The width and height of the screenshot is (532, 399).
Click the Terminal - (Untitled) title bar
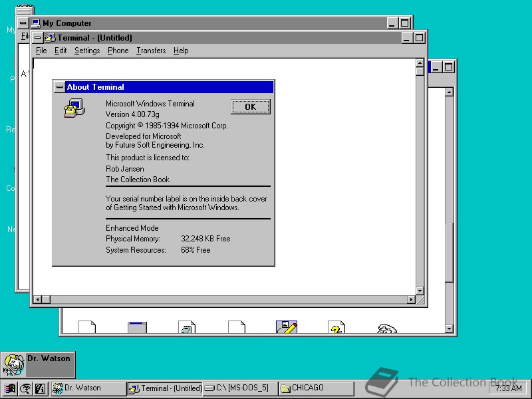(222, 38)
